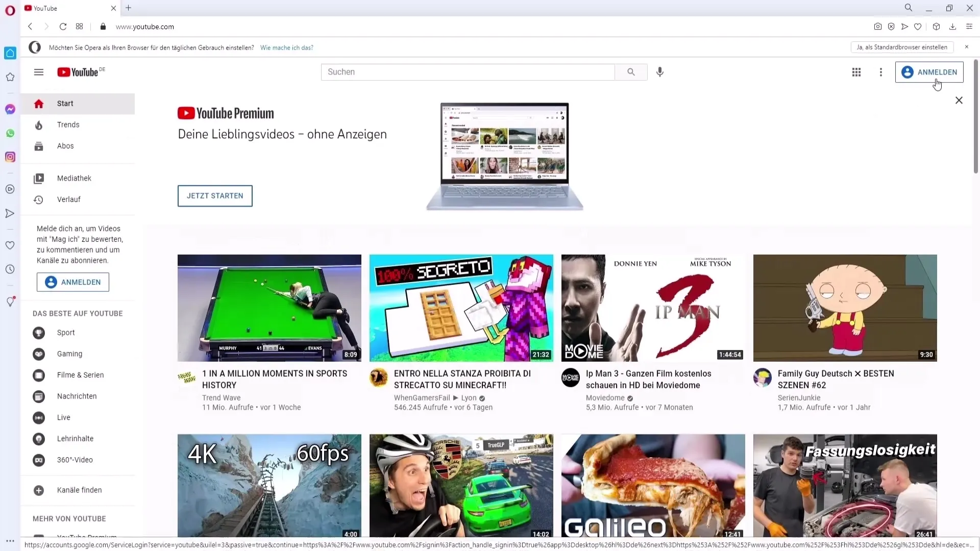Click the Trends sidebar icon
This screenshot has width=980, height=551.
(38, 124)
